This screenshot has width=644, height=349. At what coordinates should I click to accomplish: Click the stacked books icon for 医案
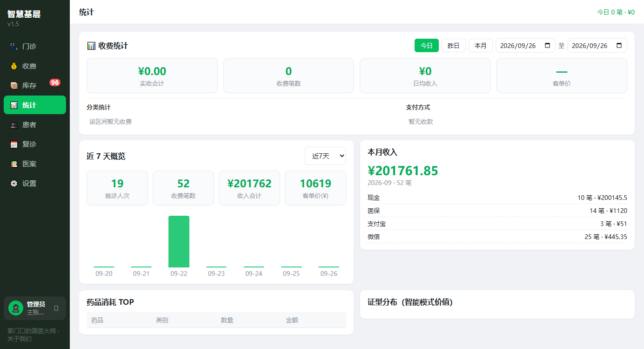point(14,164)
